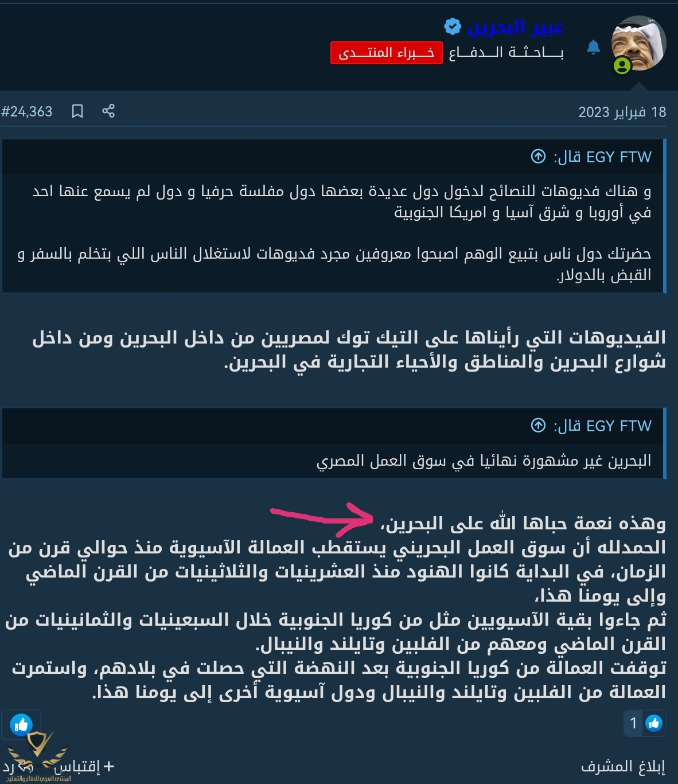
Task: View the reaction count thumbs-up icon
Action: point(654,724)
